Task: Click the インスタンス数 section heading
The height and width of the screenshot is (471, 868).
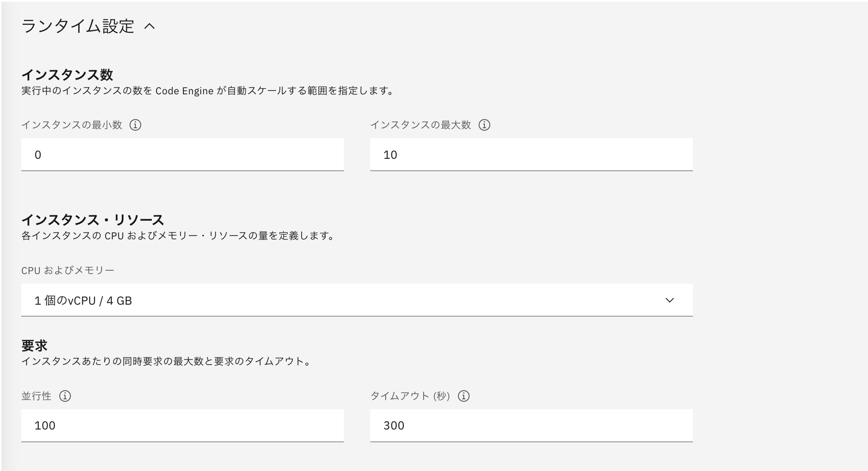Action: pos(67,75)
